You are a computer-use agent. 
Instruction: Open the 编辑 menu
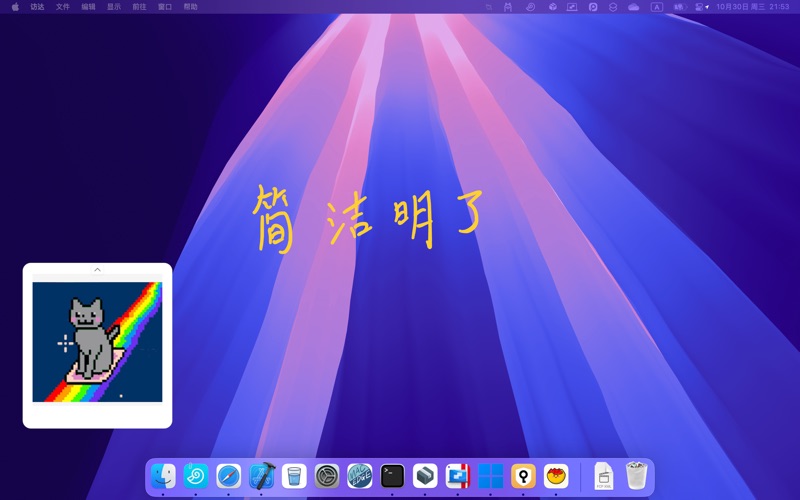click(x=89, y=7)
